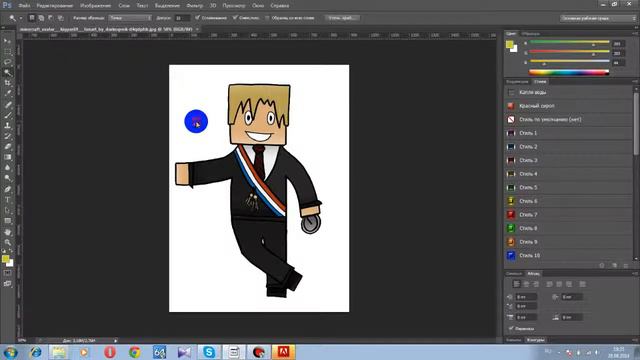
Task: Apply the Стиль 10 blue style
Action: point(569,255)
